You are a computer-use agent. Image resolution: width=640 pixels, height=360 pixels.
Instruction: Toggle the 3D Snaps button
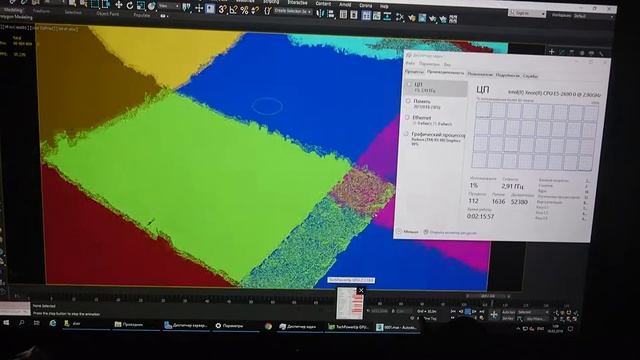[x=222, y=9]
